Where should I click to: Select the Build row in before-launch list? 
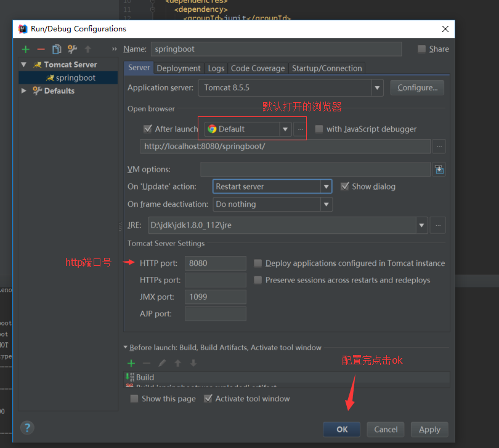coord(286,377)
